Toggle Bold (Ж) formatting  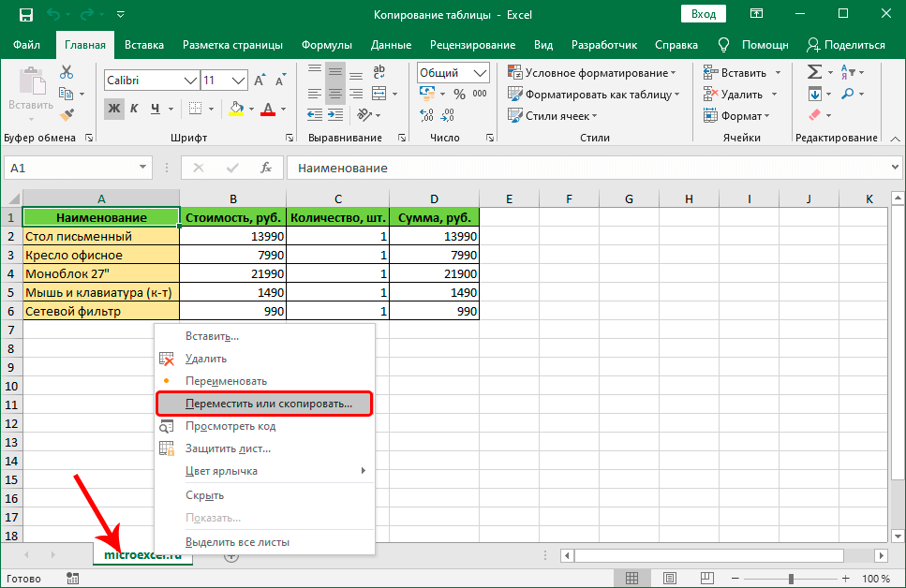(114, 109)
